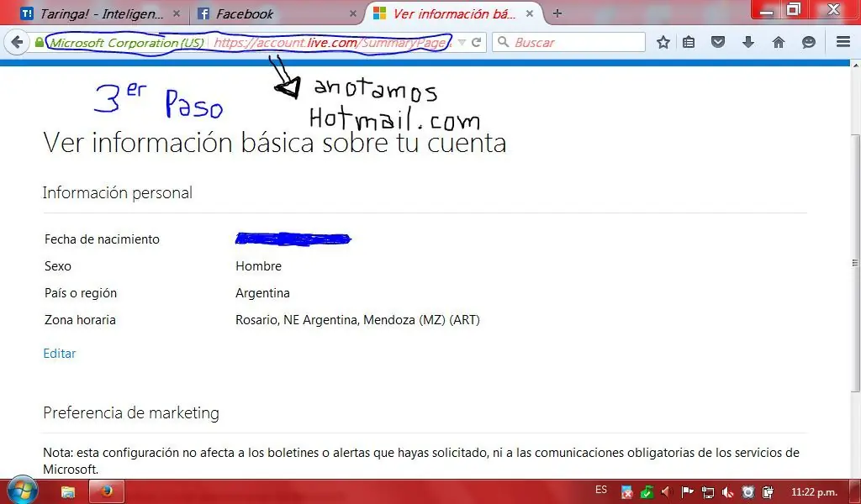This screenshot has height=504, width=861.
Task: Click the taskbar clock 11:22 p.m.
Action: click(x=814, y=492)
